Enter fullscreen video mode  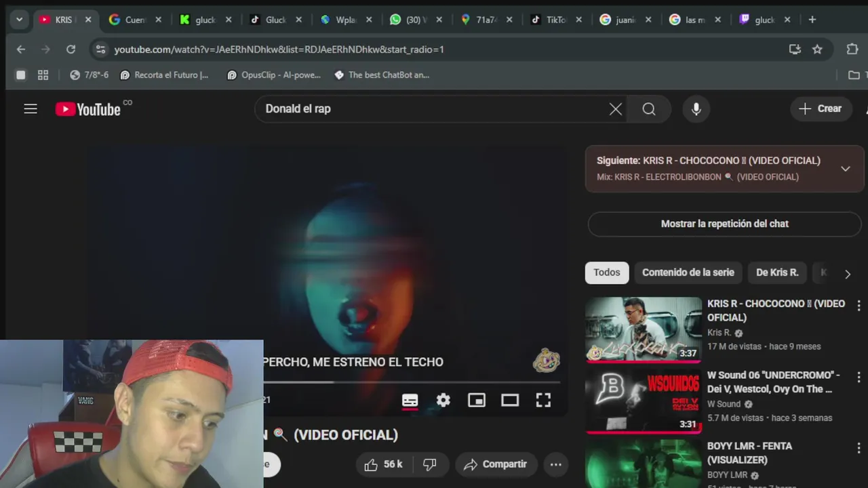click(x=543, y=401)
